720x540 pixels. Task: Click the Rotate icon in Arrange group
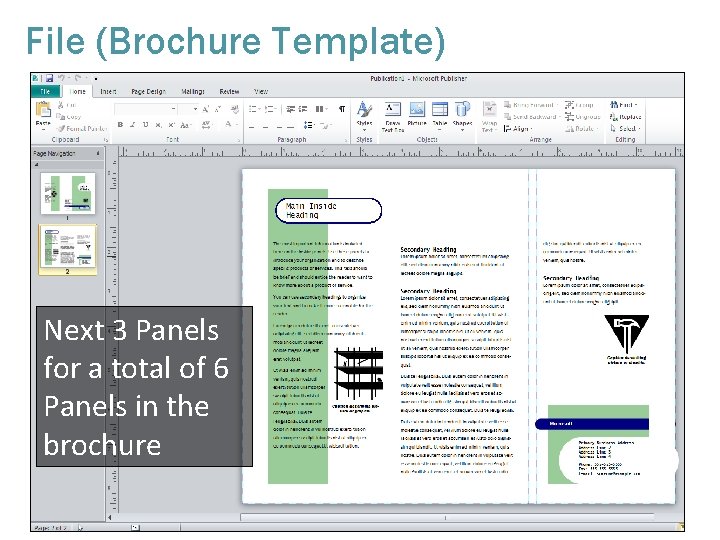(569, 129)
